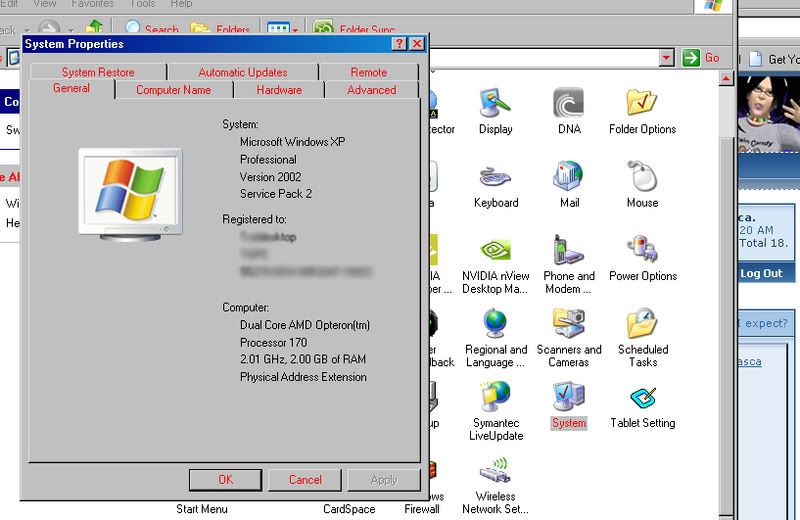Click the CardSpace item label
Viewport: 800px width, 520px height.
coord(349,509)
